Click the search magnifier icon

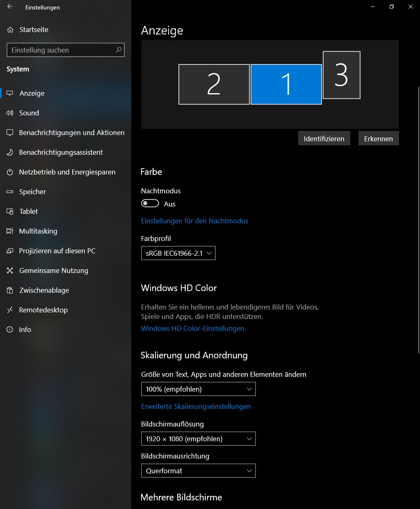[x=118, y=50]
